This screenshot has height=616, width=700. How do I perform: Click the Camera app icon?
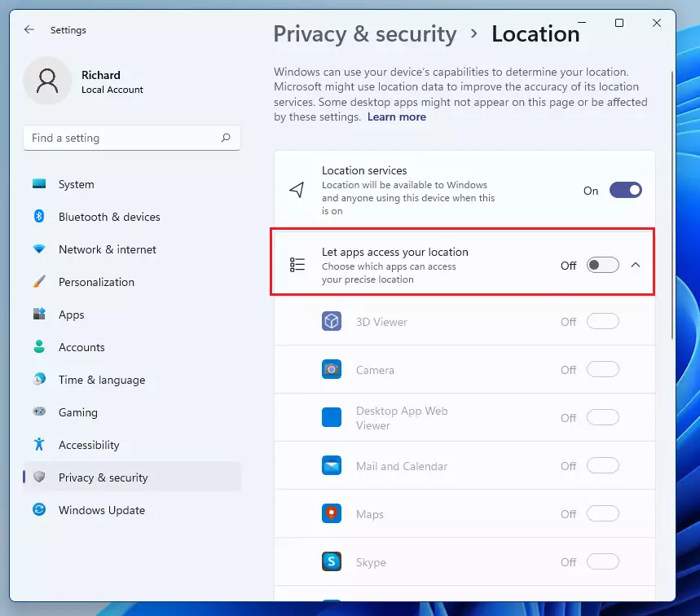(x=331, y=369)
